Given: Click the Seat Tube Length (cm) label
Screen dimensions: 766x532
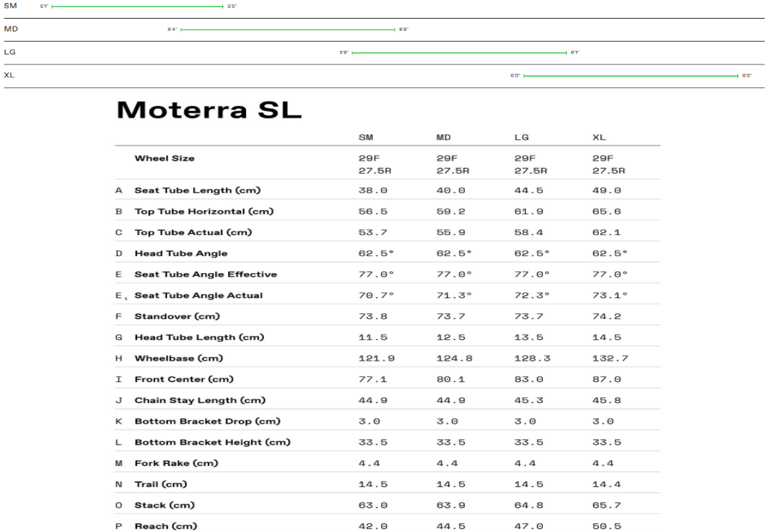Looking at the screenshot, I should tap(197, 191).
